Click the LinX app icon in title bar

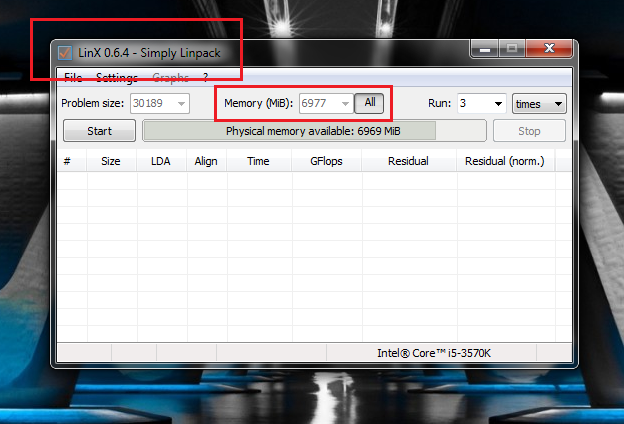pos(66,52)
